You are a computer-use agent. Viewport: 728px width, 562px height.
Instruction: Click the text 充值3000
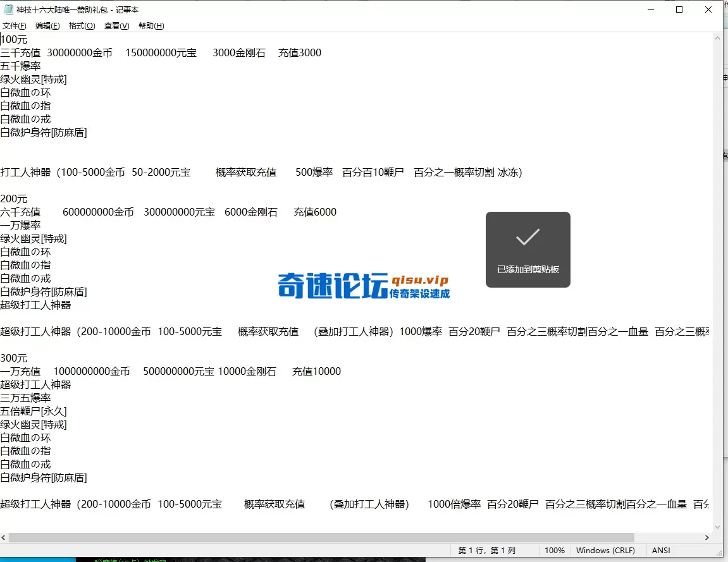(299, 53)
